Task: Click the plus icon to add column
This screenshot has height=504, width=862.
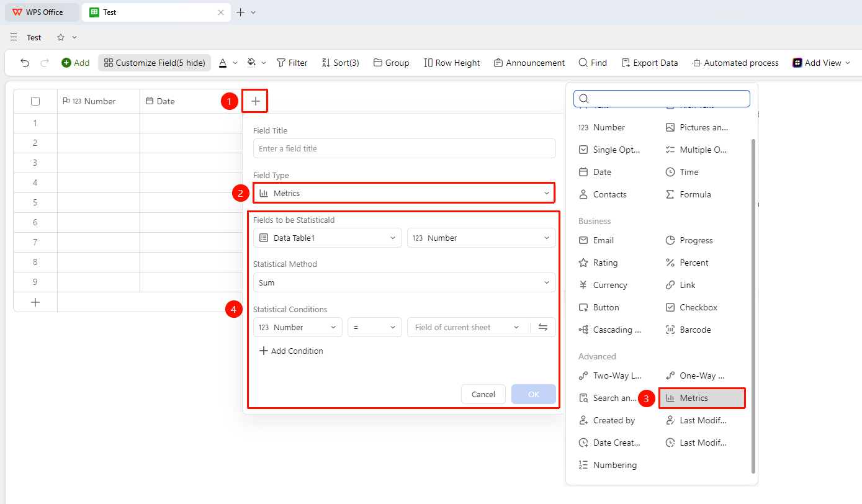Action: point(256,101)
